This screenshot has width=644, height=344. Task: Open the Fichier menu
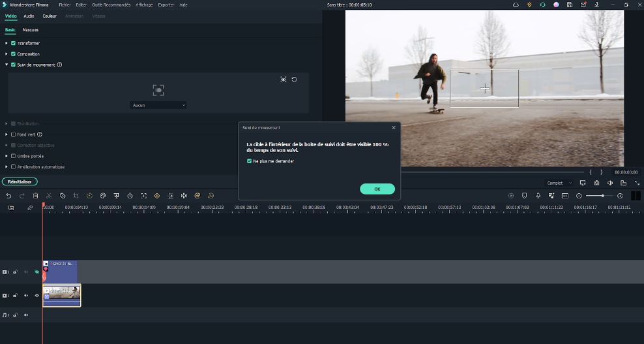pyautogui.click(x=65, y=5)
